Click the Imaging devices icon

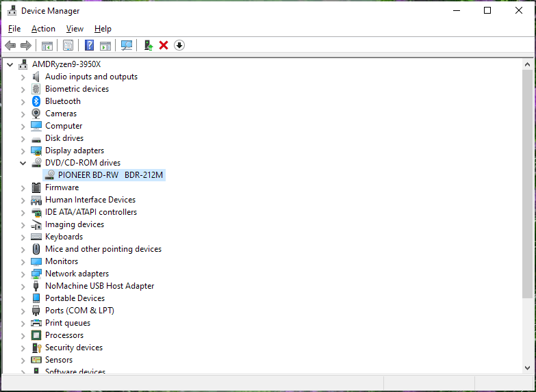tap(36, 224)
